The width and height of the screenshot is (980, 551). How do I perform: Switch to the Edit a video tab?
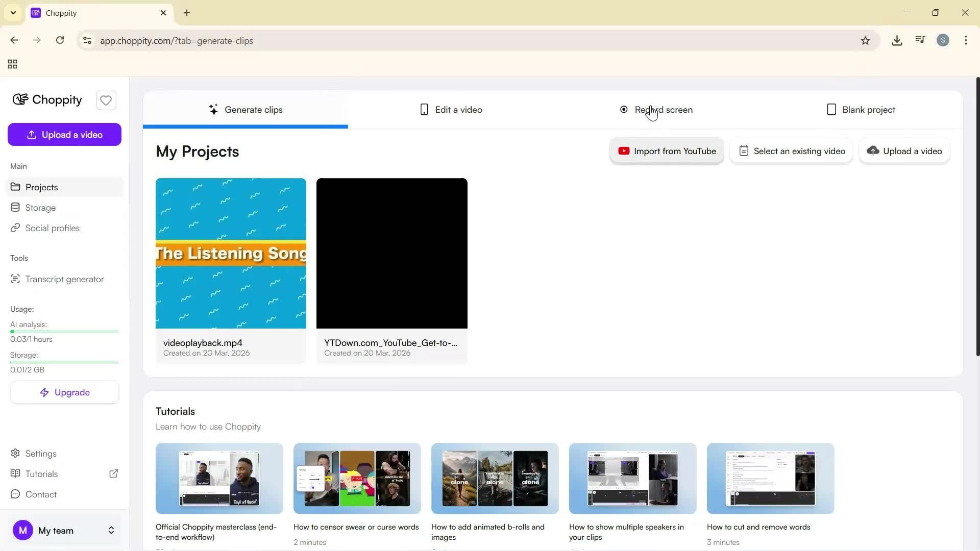coord(451,109)
